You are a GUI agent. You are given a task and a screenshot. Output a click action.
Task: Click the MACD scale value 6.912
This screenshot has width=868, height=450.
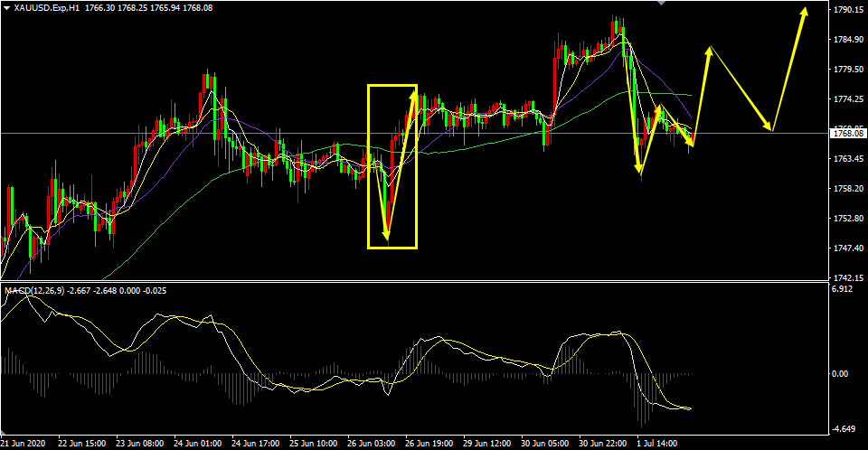[842, 289]
